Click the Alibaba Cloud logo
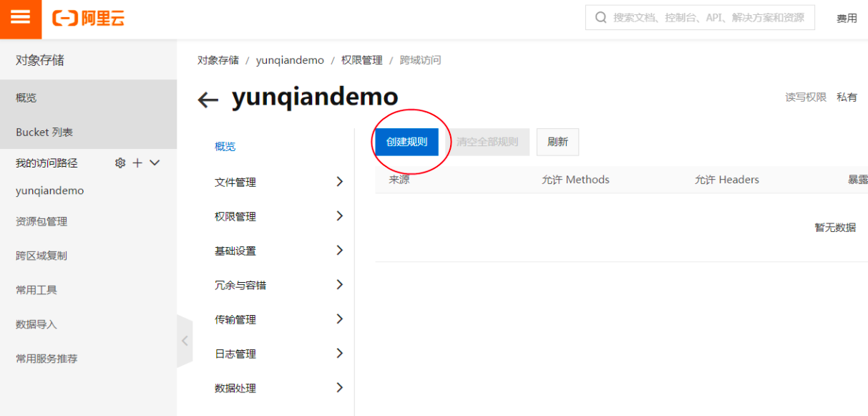Viewport: 868px width, 416px height. pos(88,19)
